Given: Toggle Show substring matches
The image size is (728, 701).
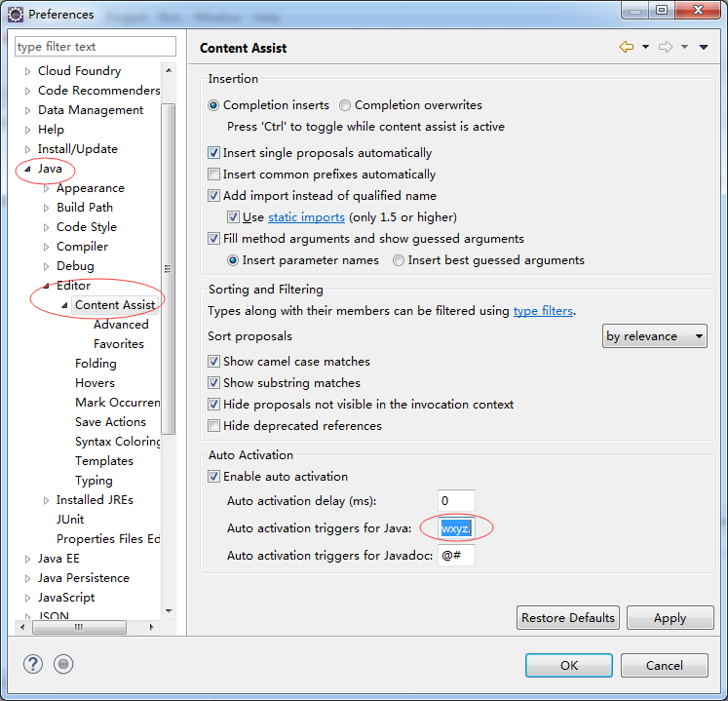Looking at the screenshot, I should (x=213, y=383).
